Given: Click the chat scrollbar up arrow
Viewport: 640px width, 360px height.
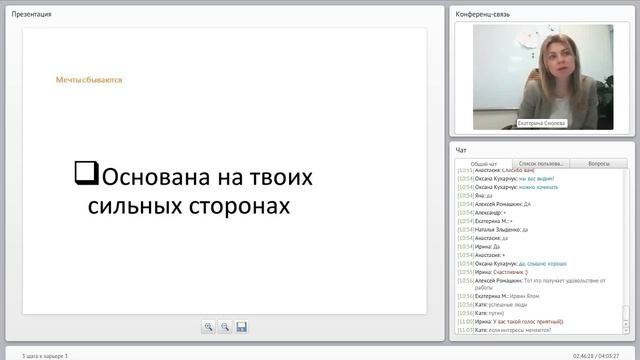Looking at the screenshot, I should click(626, 324).
